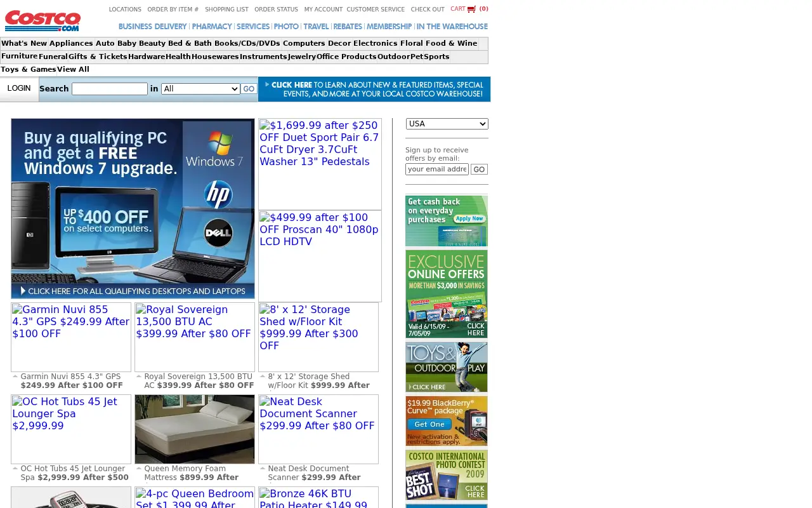Select Hardware category
Image resolution: width=812 pixels, height=508 pixels.
[147, 57]
